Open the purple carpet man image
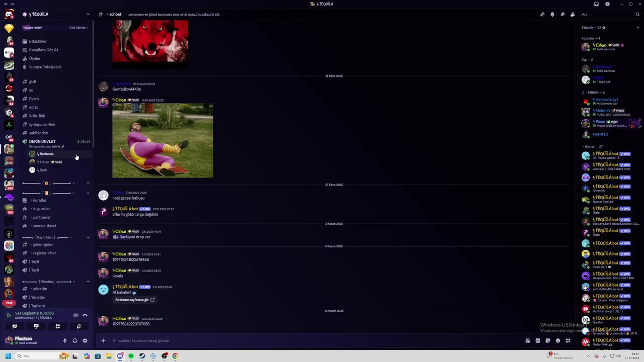 163,141
